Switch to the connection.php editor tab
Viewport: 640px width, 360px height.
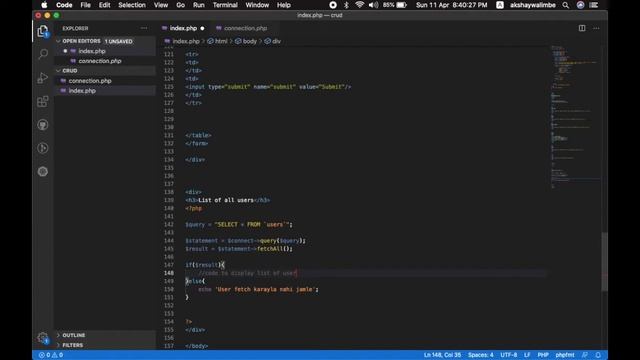pyautogui.click(x=245, y=28)
